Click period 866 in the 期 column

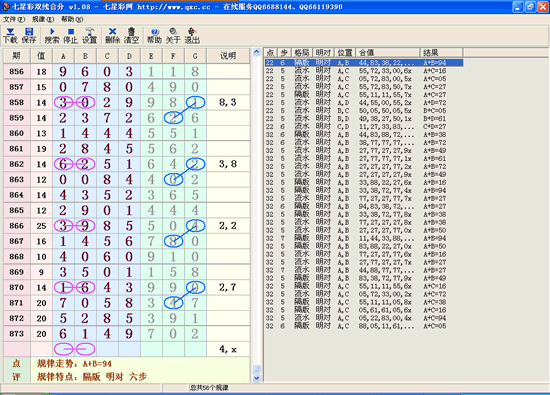[16, 226]
